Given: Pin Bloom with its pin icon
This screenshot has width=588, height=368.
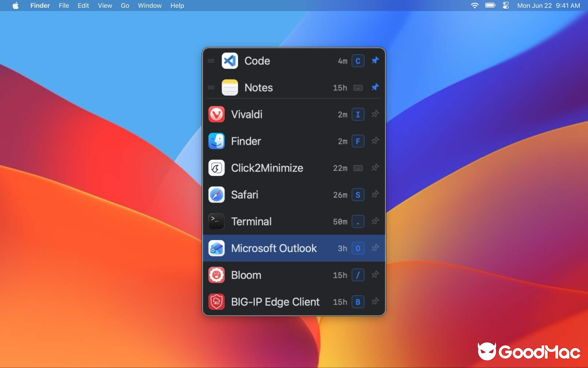Looking at the screenshot, I should [x=375, y=275].
